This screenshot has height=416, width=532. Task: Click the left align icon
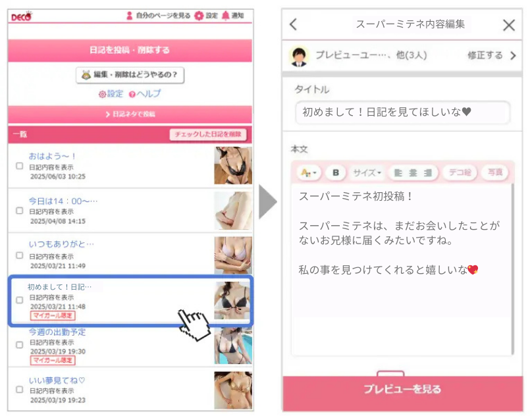[x=398, y=172]
